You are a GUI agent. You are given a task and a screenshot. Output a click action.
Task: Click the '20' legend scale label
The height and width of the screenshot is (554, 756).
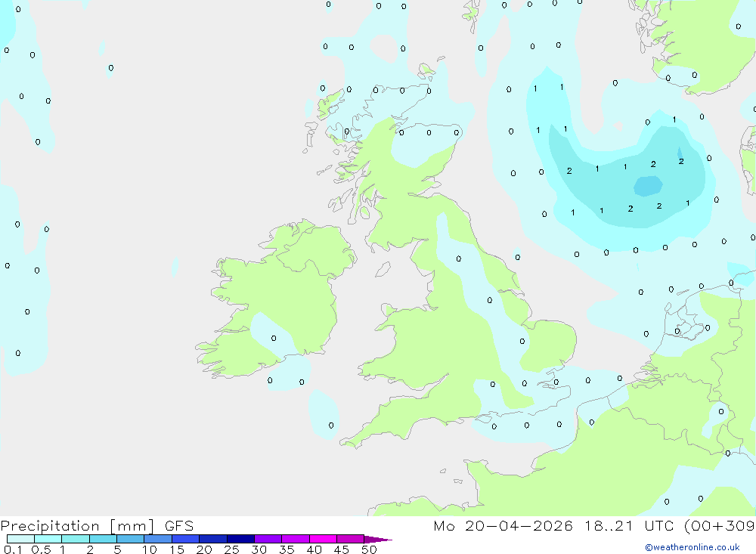[x=204, y=549]
